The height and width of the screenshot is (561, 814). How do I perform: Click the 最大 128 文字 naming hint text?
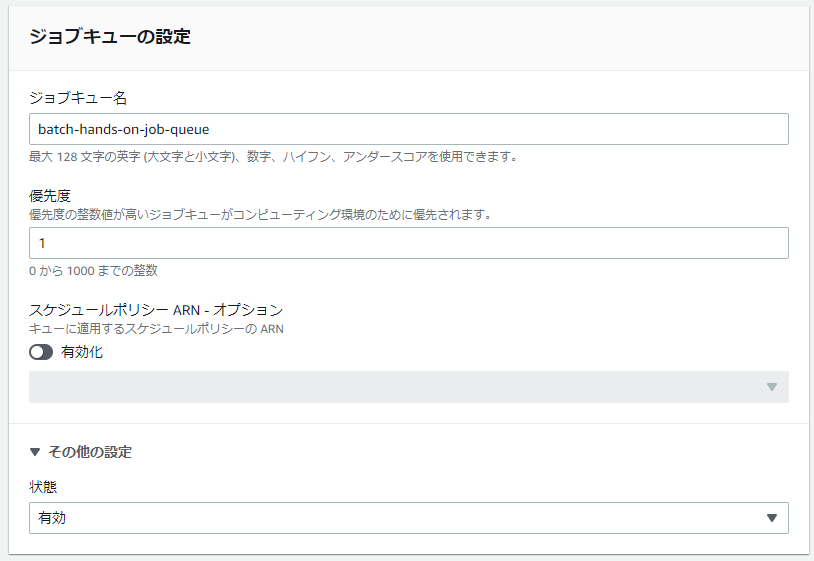(x=273, y=157)
